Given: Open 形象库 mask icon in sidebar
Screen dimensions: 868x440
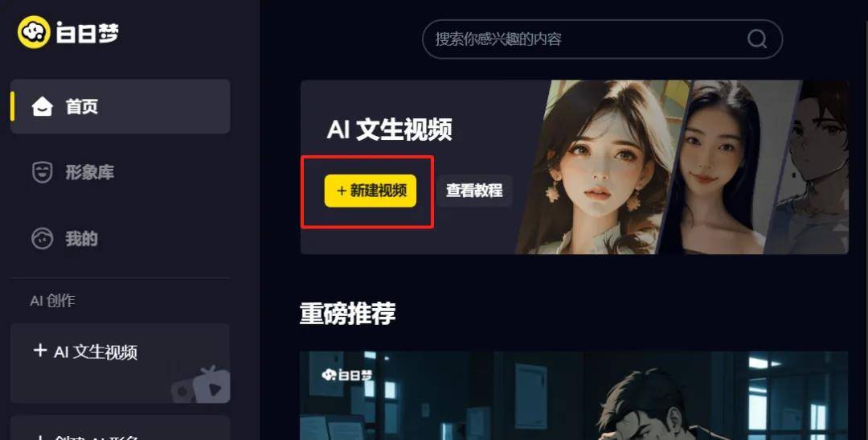Looking at the screenshot, I should (42, 172).
